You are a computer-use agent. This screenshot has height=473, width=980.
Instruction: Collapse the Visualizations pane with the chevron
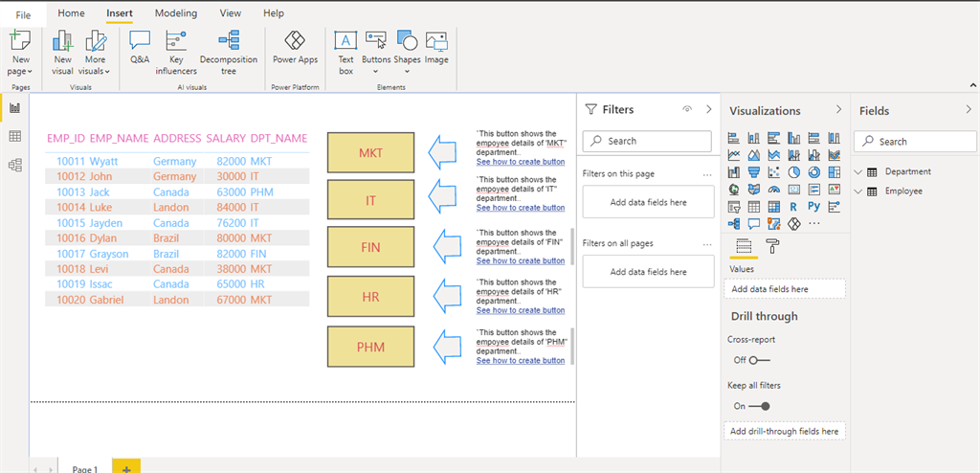pos(838,110)
